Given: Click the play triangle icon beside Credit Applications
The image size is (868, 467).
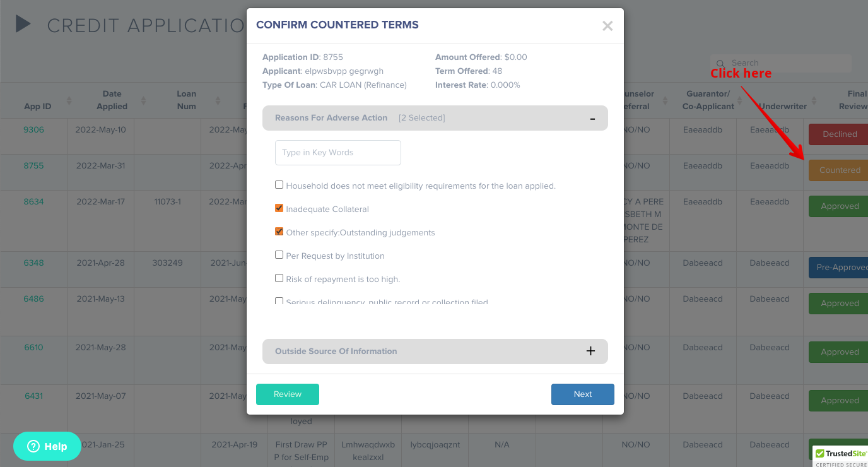Looking at the screenshot, I should (x=23, y=24).
